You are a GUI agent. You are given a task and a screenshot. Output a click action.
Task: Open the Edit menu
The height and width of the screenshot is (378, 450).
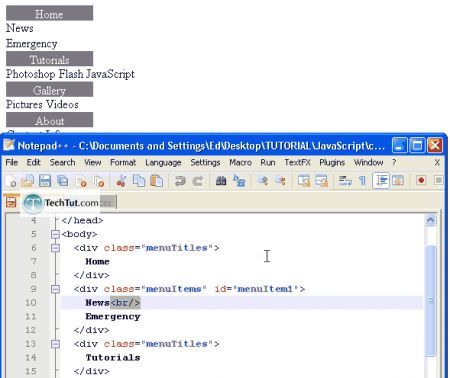pyautogui.click(x=33, y=162)
